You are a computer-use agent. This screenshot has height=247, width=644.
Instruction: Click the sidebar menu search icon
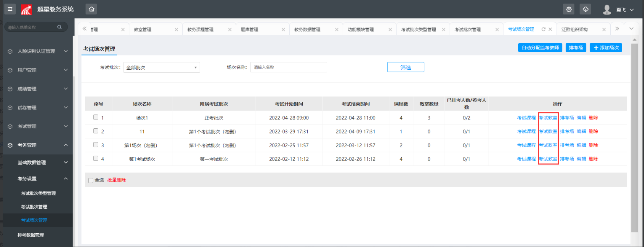coord(59,27)
